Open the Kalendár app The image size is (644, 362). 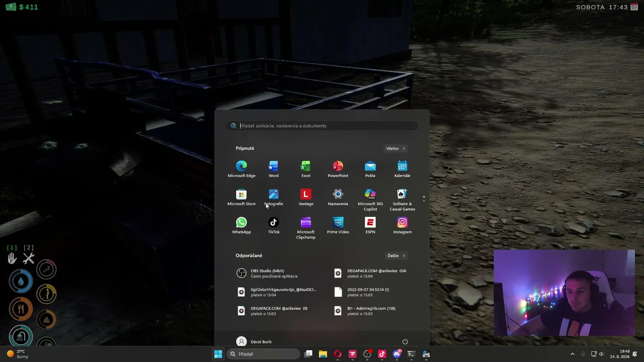coord(403,169)
